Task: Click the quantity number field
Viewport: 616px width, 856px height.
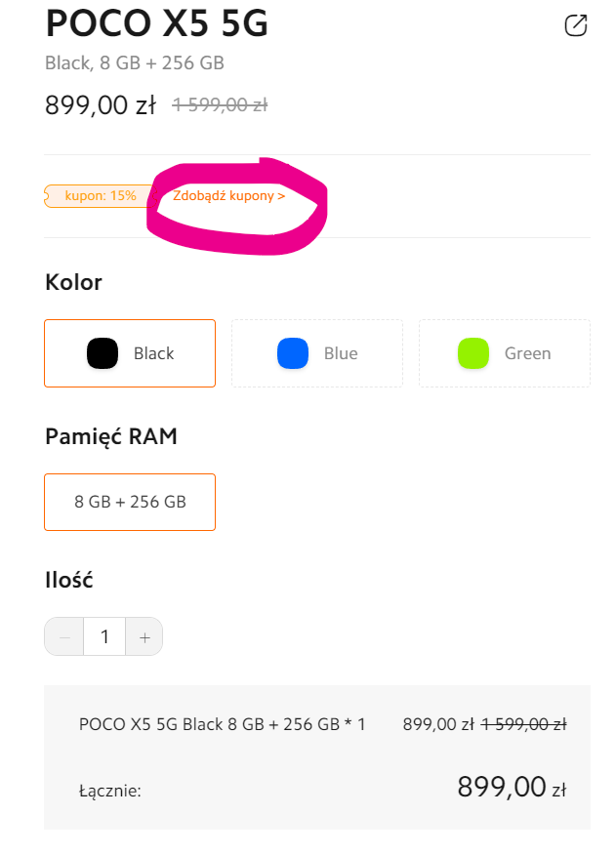Action: [104, 636]
